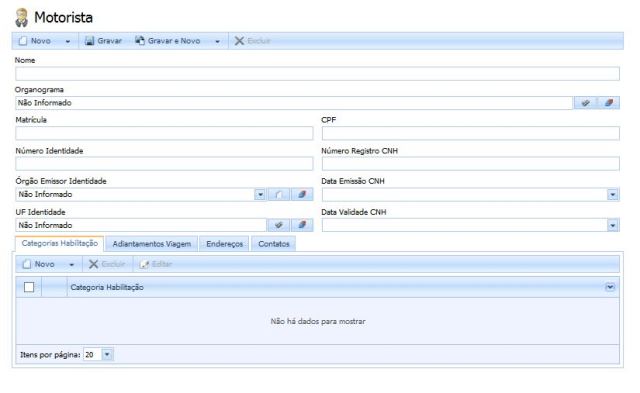Screen dimensions: 640x393
Task: Open the Endereços tab
Action: point(224,244)
